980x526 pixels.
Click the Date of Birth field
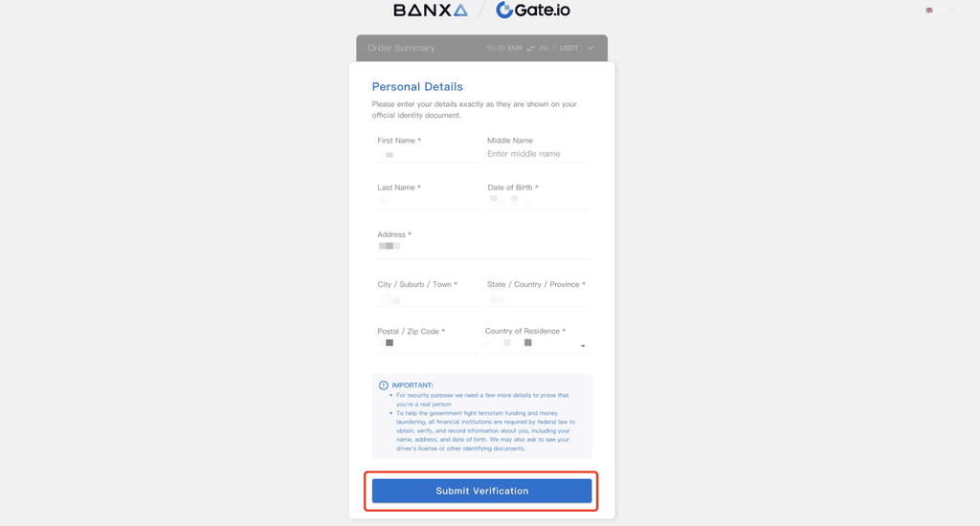(537, 201)
